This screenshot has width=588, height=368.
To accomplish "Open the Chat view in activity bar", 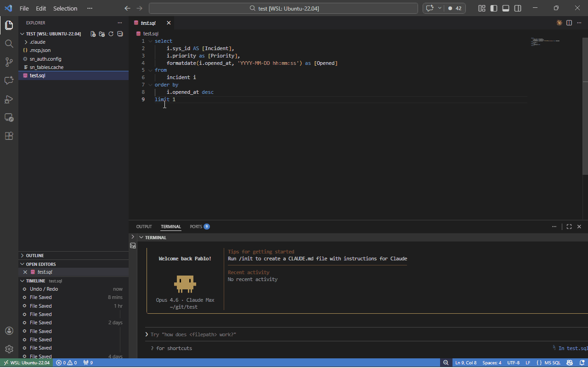I will [9, 80].
